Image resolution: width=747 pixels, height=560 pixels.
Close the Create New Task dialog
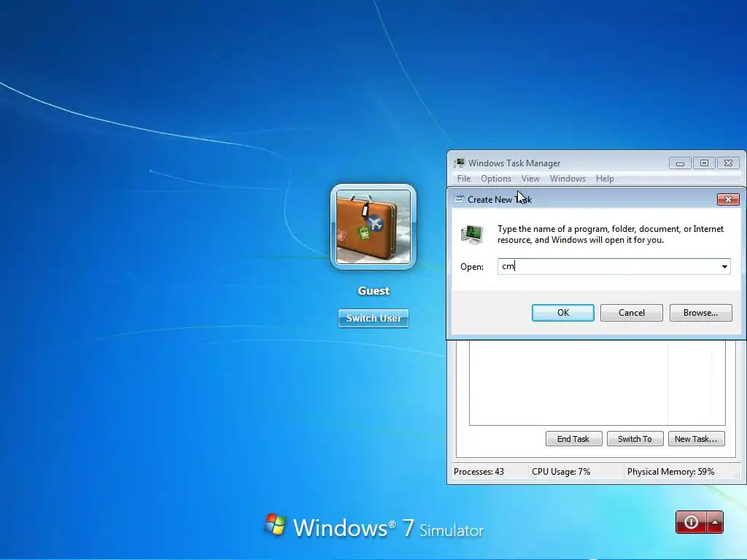[728, 200]
